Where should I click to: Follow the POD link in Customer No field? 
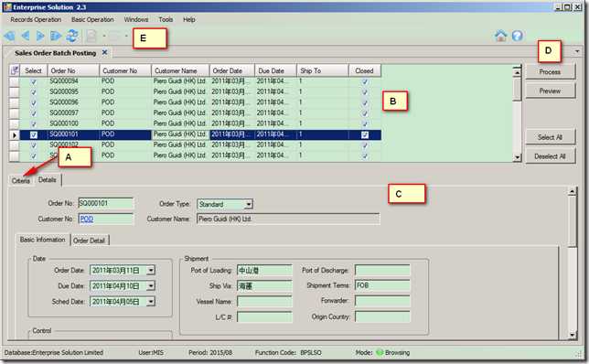[x=87, y=219]
